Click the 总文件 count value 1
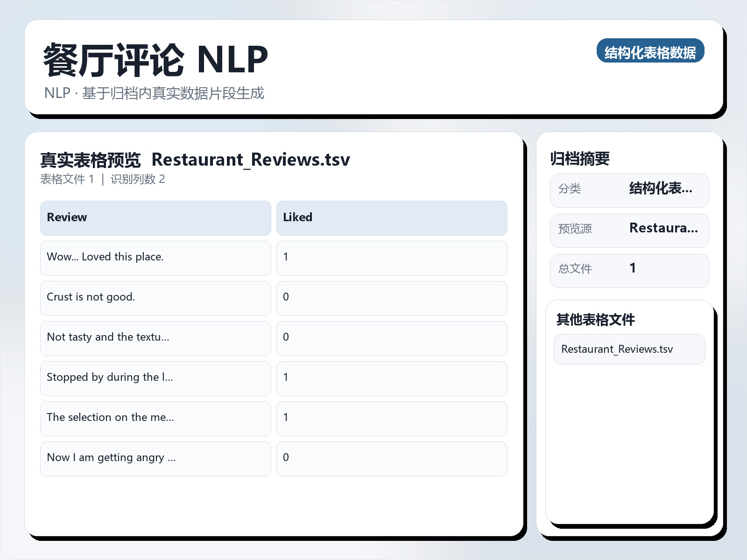The width and height of the screenshot is (747, 560). pyautogui.click(x=633, y=269)
